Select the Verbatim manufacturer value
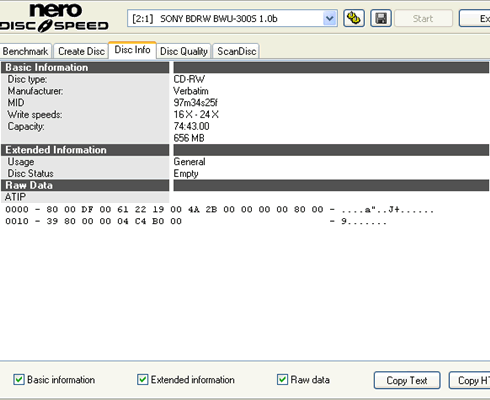This screenshot has width=490, height=400. click(191, 91)
